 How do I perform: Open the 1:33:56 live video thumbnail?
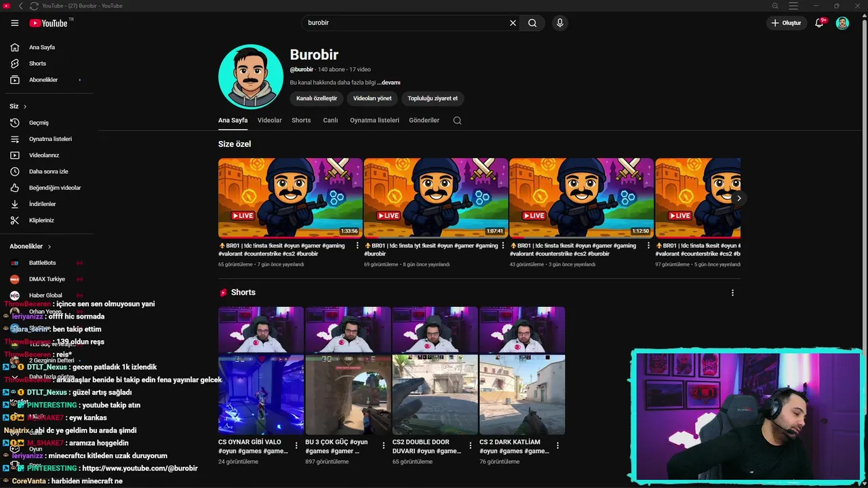click(x=290, y=198)
